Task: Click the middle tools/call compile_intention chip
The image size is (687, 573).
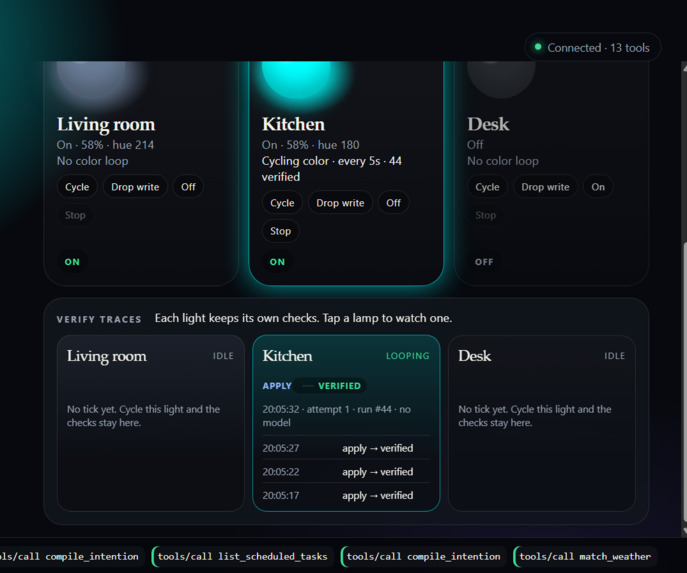Action: point(423,556)
